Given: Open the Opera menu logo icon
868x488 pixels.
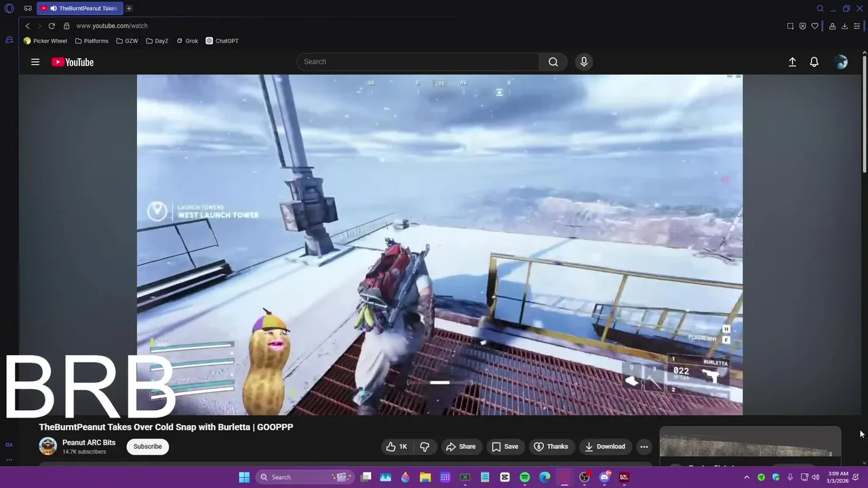Looking at the screenshot, I should tap(9, 9).
